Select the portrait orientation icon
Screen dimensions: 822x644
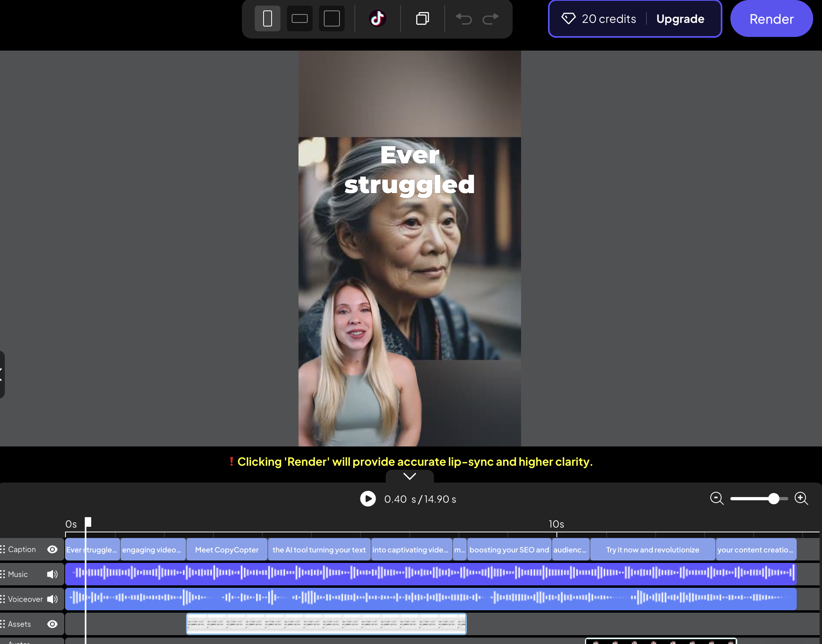click(268, 18)
